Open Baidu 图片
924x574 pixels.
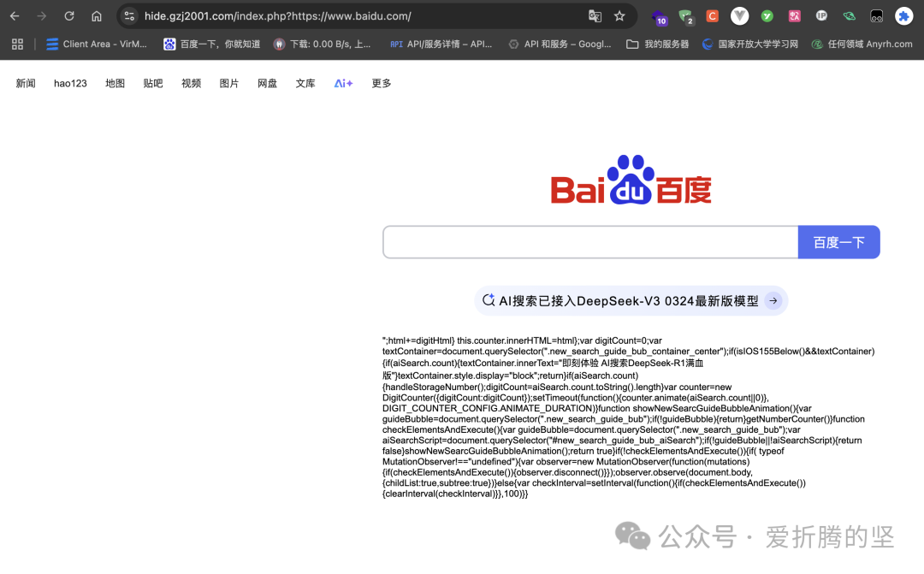[228, 84]
